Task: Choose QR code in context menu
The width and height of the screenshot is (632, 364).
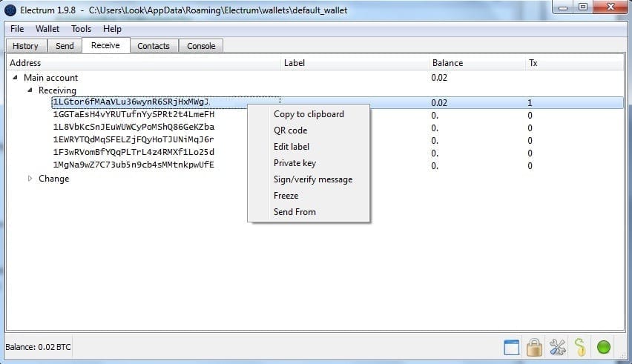Action: coord(309,130)
